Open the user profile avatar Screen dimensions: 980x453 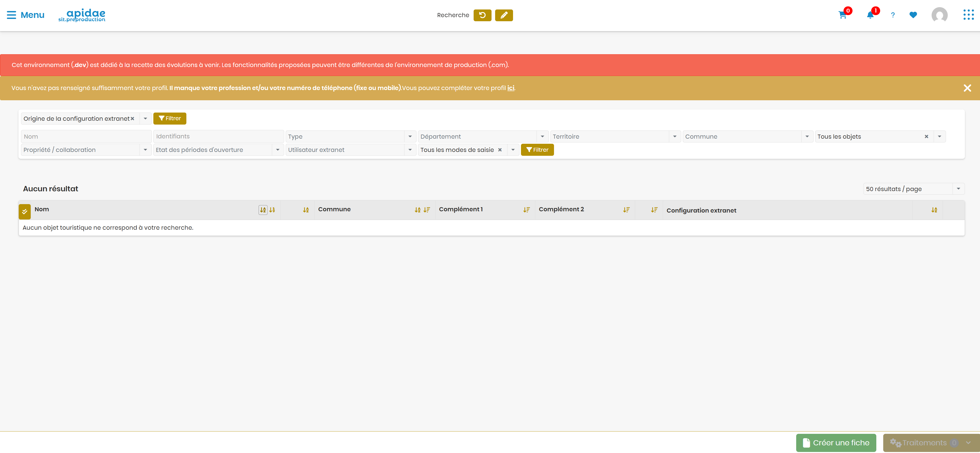point(939,15)
